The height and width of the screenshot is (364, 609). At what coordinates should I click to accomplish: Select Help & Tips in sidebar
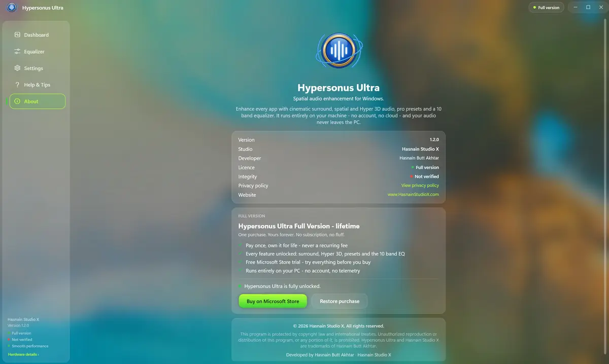pos(38,85)
